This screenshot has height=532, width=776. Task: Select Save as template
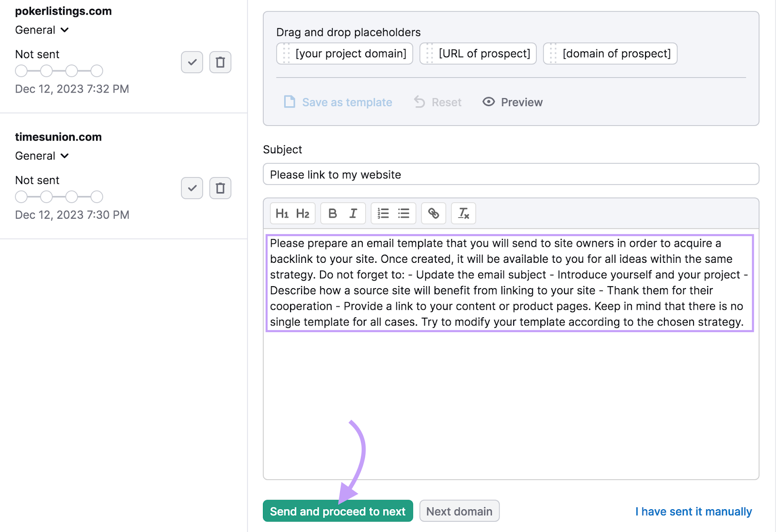[338, 102]
